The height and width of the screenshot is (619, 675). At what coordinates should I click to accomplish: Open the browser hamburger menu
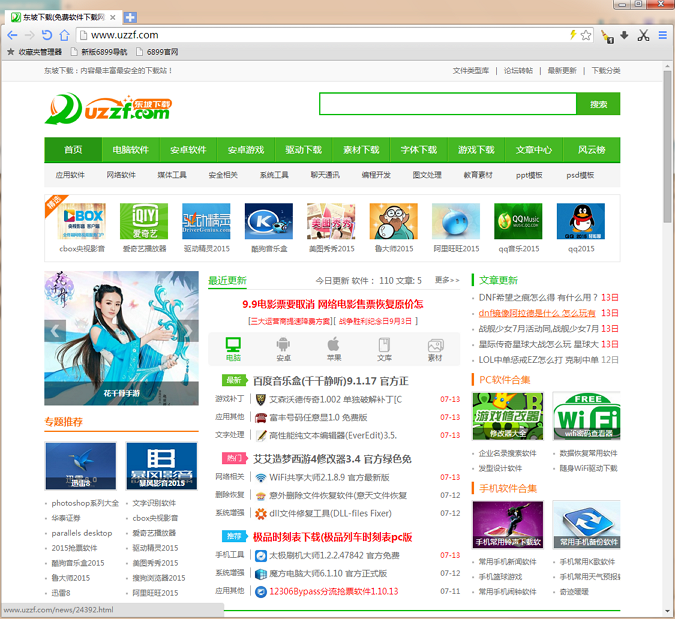663,35
